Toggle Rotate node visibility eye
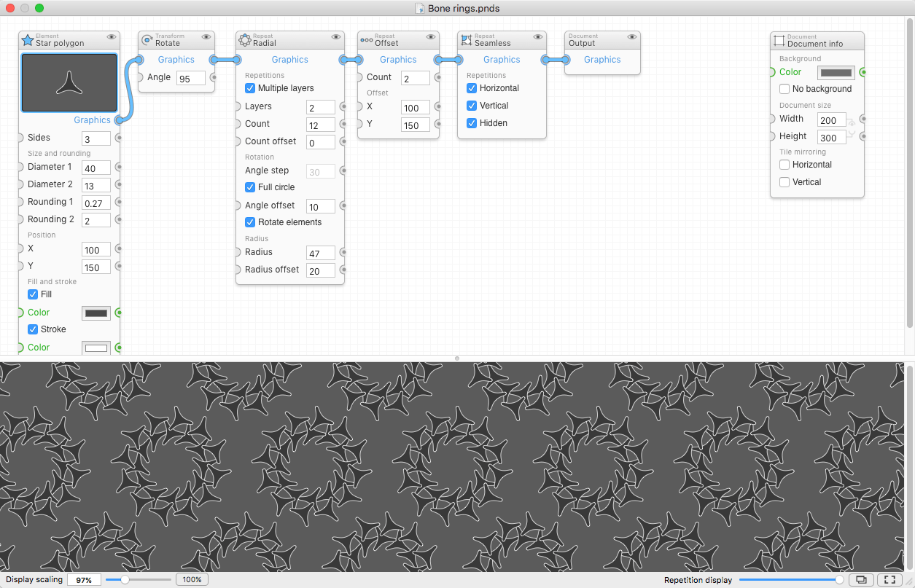The image size is (915, 588). click(206, 36)
